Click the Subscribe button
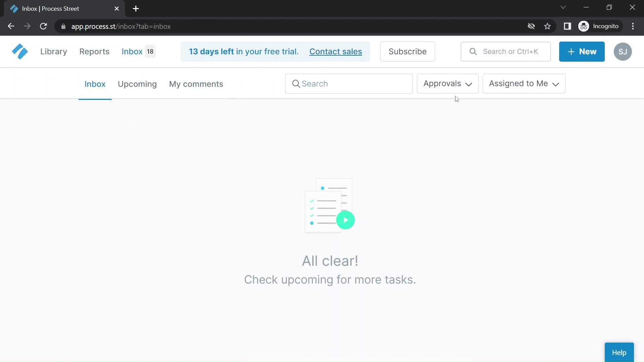Image resolution: width=644 pixels, height=362 pixels. [x=408, y=51]
